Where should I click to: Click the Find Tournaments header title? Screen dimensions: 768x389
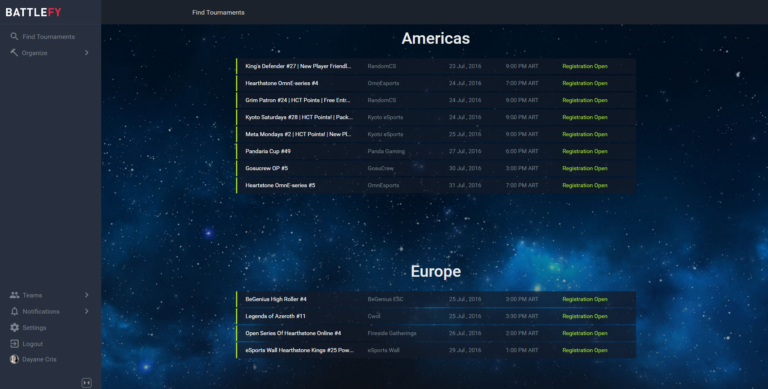(218, 12)
